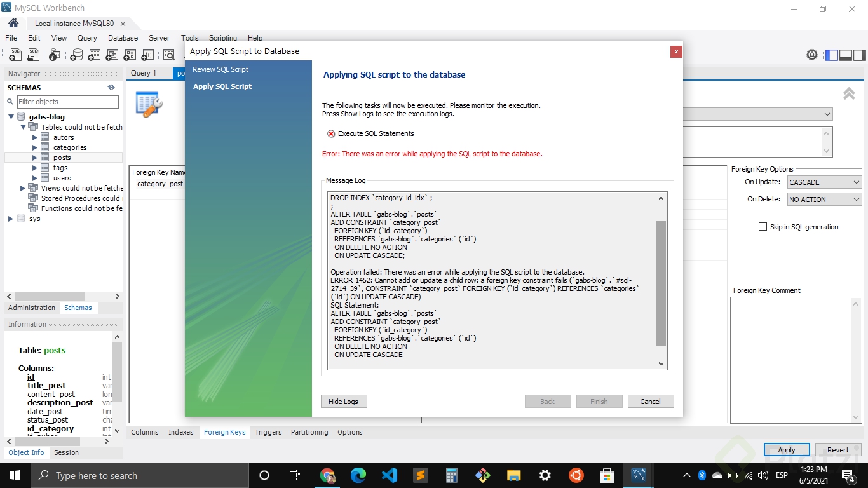Open the Windows Start menu

(x=15, y=475)
